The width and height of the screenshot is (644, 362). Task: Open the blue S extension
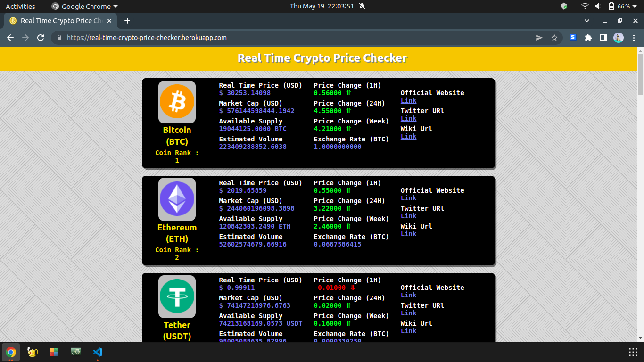click(573, 38)
